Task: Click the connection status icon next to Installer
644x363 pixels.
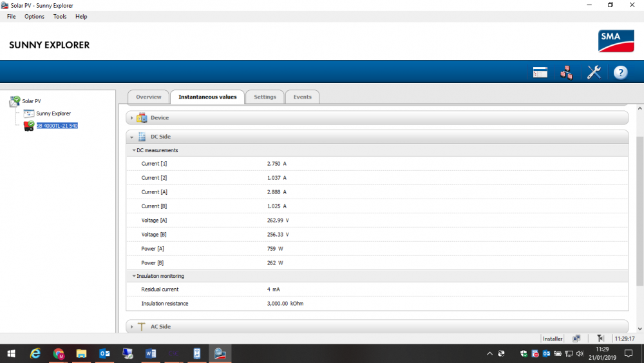Action: (x=576, y=338)
